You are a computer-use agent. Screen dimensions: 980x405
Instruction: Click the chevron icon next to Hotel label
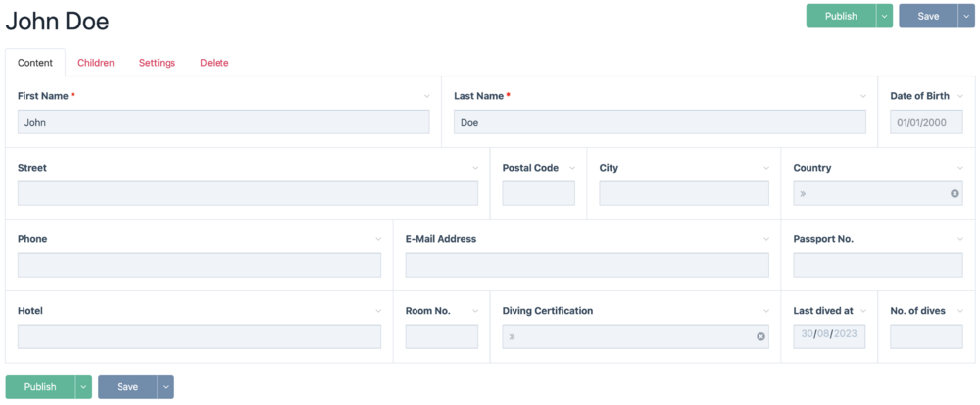click(378, 311)
